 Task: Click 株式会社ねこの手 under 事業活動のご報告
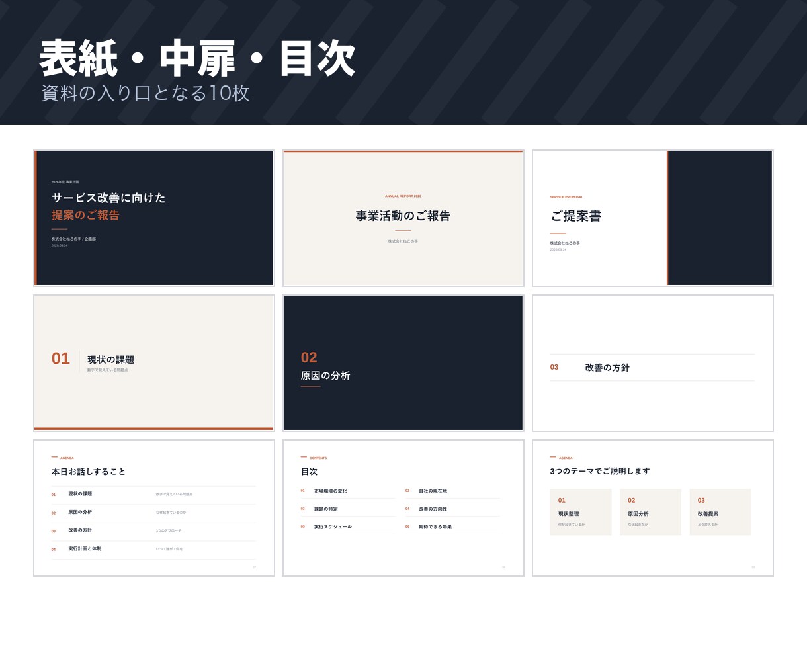[x=403, y=241]
